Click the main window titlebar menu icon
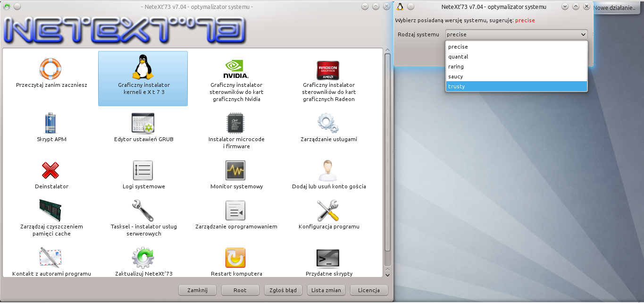 click(x=7, y=7)
